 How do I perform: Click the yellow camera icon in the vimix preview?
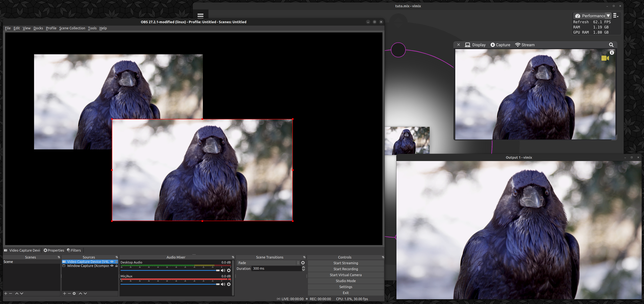click(x=605, y=58)
